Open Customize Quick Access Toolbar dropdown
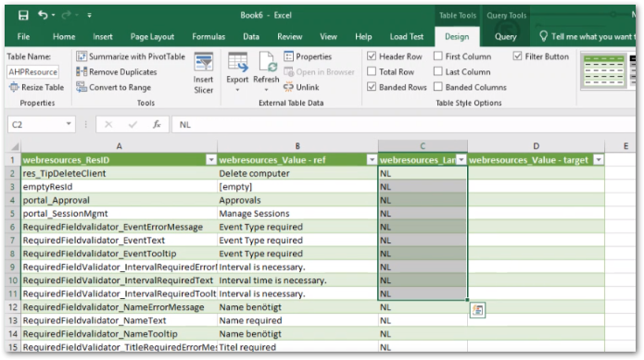 pos(89,16)
